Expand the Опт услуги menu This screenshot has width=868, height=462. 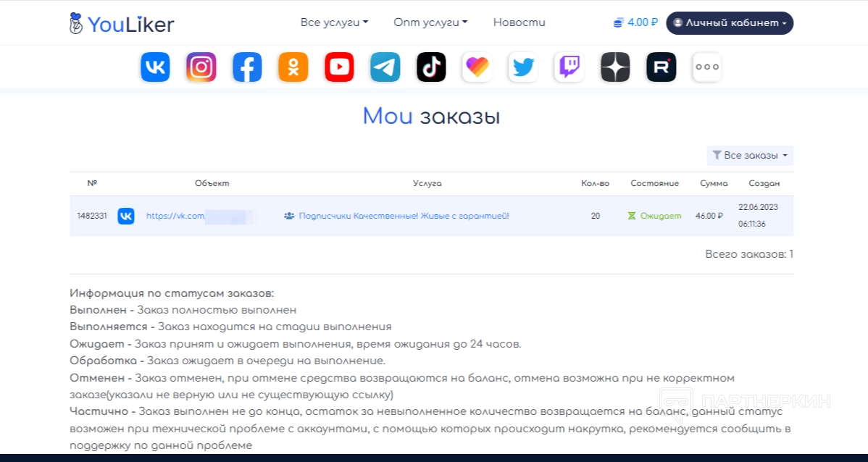430,22
